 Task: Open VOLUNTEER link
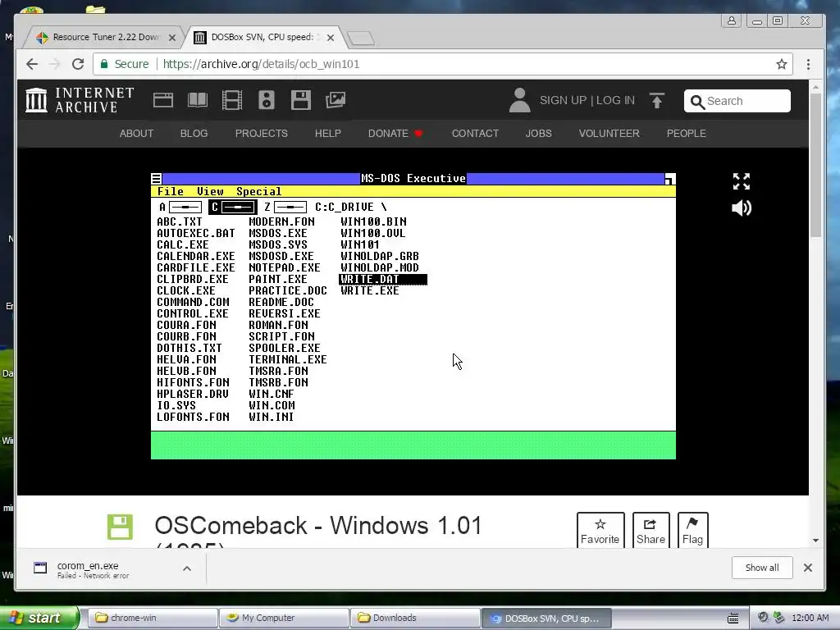pos(609,134)
